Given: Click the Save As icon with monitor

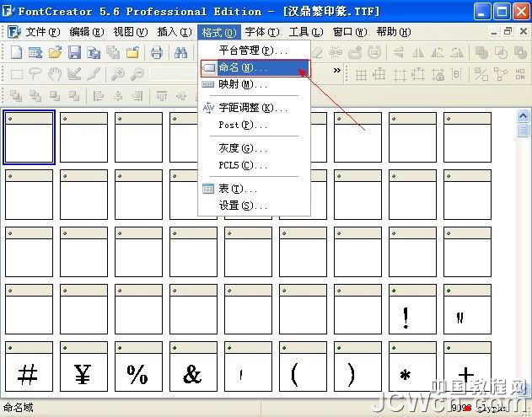Looking at the screenshot, I should (x=94, y=52).
